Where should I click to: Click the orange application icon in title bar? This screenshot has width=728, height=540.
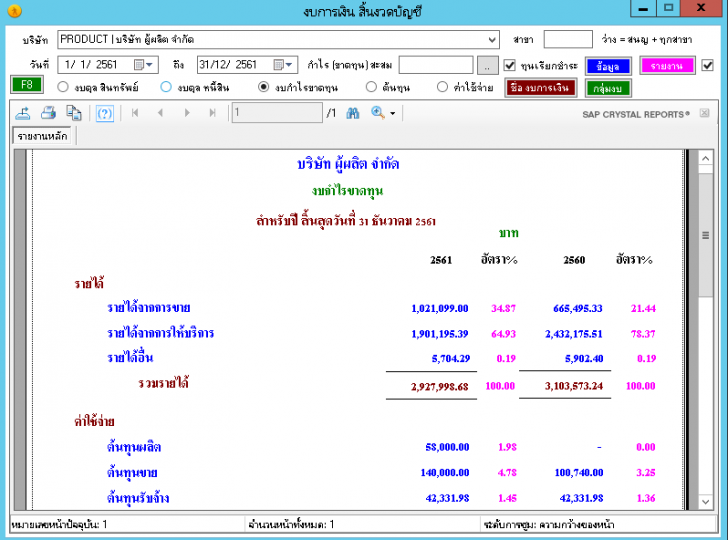click(x=14, y=10)
